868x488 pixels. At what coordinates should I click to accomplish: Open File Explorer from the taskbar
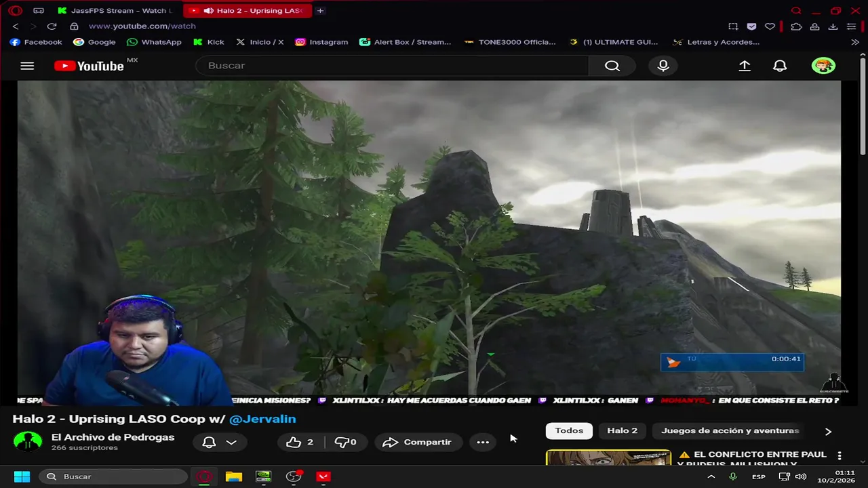234,476
